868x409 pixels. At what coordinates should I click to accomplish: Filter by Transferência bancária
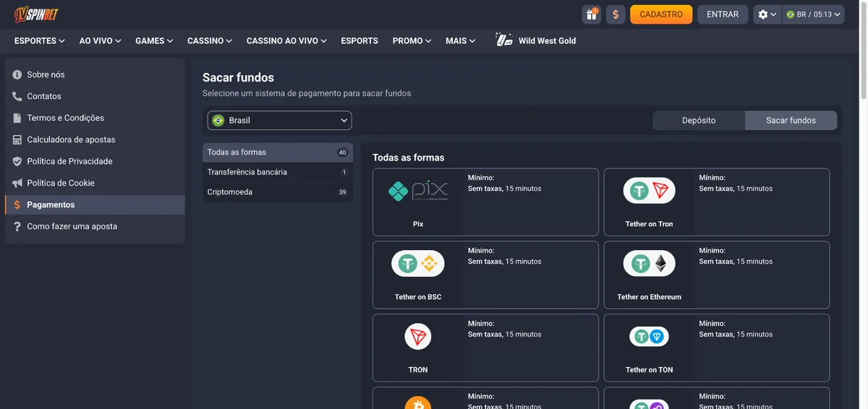coord(278,172)
